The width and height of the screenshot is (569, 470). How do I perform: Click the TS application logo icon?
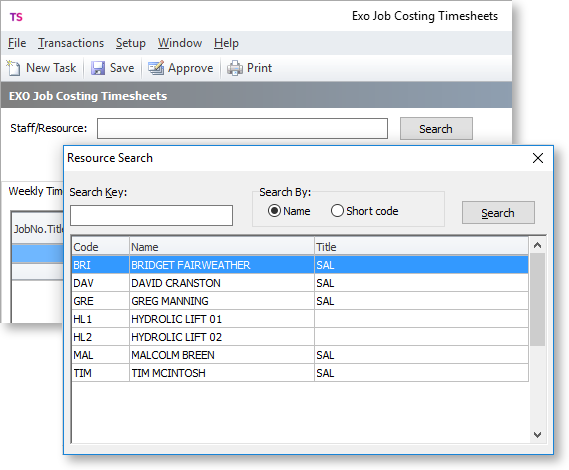[16, 17]
